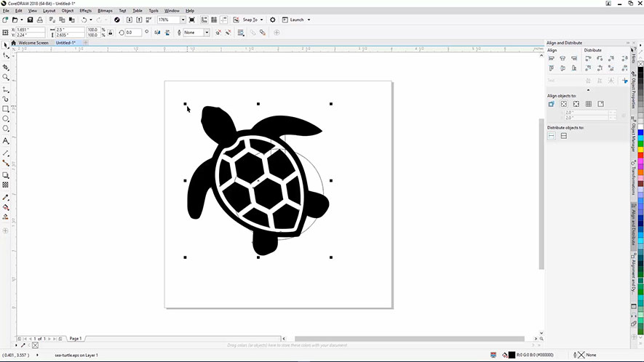This screenshot has height=362, width=644.
Task: Select the Text tool
Action: pos(6,140)
